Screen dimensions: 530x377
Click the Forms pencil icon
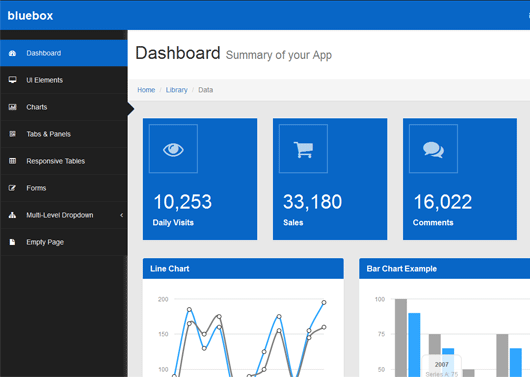pos(13,188)
